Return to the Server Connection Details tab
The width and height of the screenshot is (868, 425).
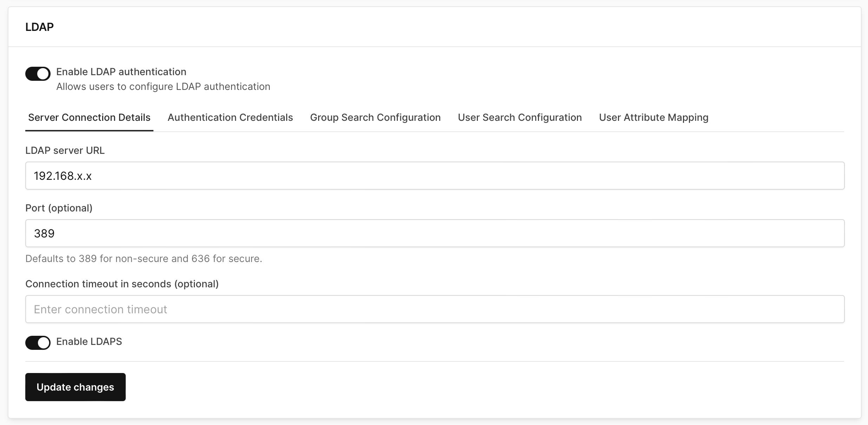coord(89,117)
